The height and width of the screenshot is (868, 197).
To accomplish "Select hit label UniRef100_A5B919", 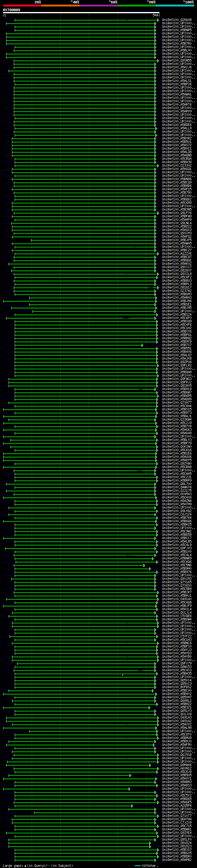I will tap(177, 389).
